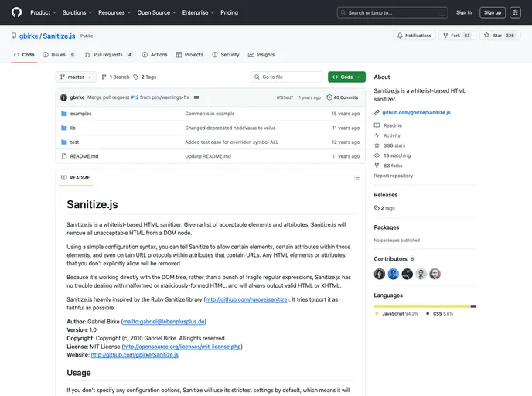Open the gbirke owner link
Viewport: 532px width, 396px height.
pos(29,36)
